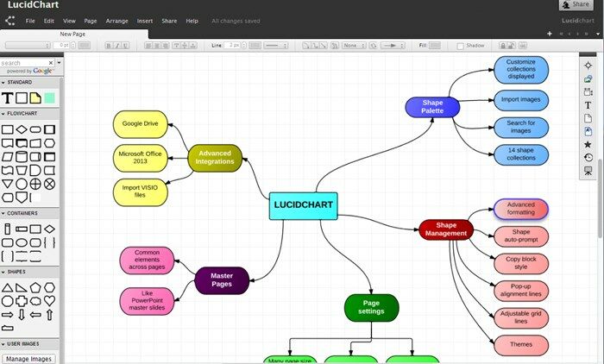The image size is (604, 364).
Task: Open the search options dropdown arrow
Action: tap(59, 62)
